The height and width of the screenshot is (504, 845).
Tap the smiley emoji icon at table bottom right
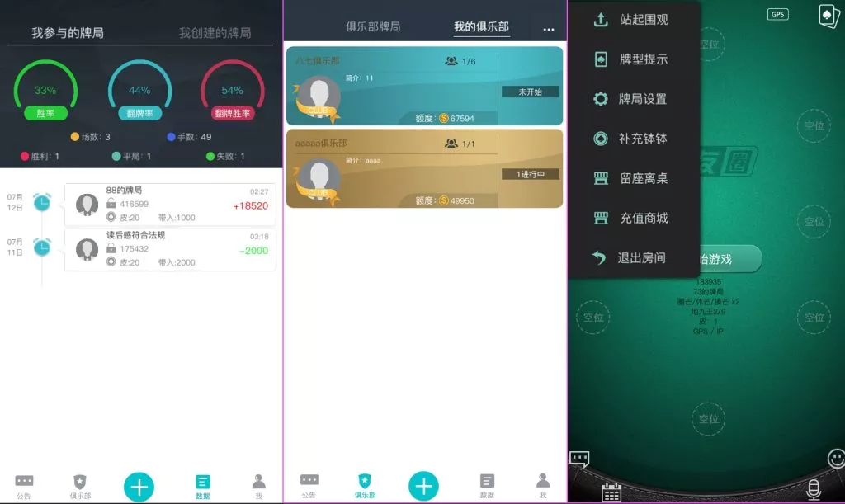click(x=835, y=458)
